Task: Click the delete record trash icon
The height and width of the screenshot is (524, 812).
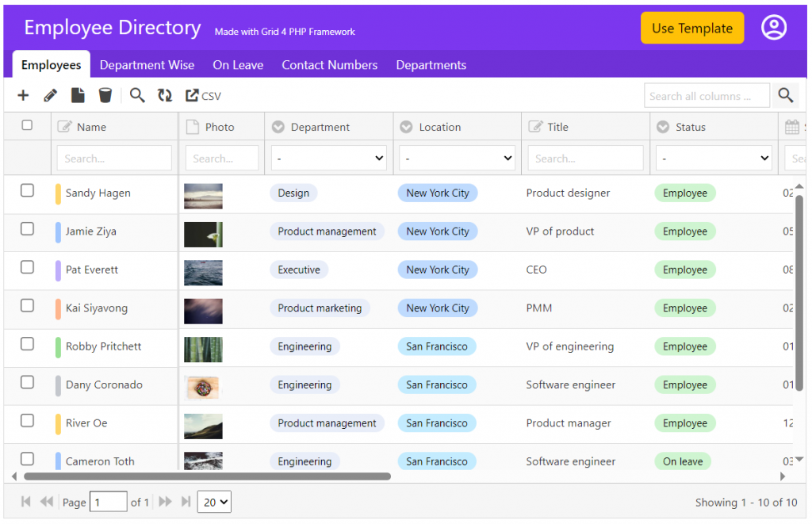Action: pos(105,95)
